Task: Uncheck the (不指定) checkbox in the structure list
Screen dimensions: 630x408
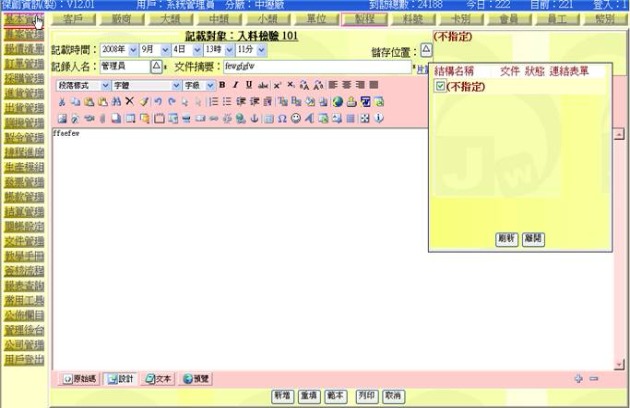Action: point(440,87)
